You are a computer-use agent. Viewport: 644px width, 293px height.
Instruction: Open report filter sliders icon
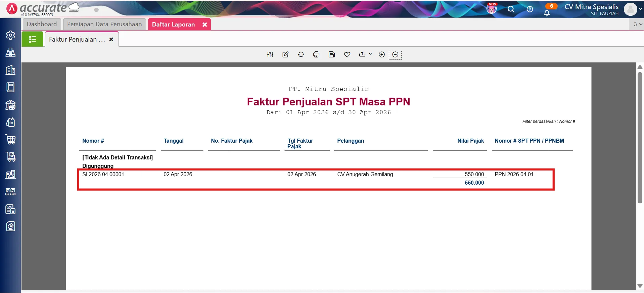[270, 54]
